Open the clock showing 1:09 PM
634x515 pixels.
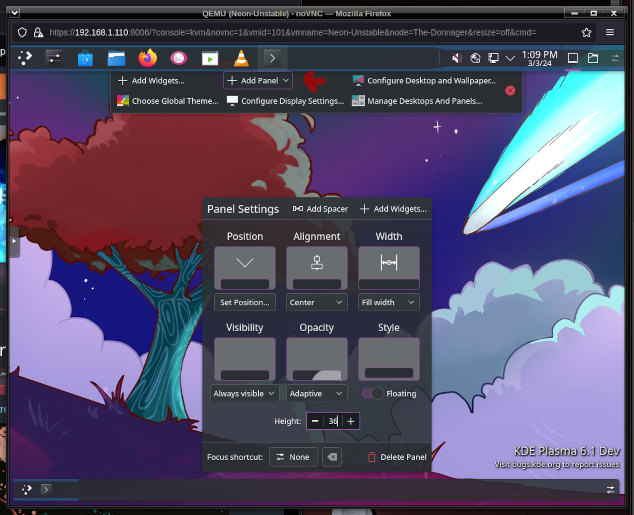539,59
